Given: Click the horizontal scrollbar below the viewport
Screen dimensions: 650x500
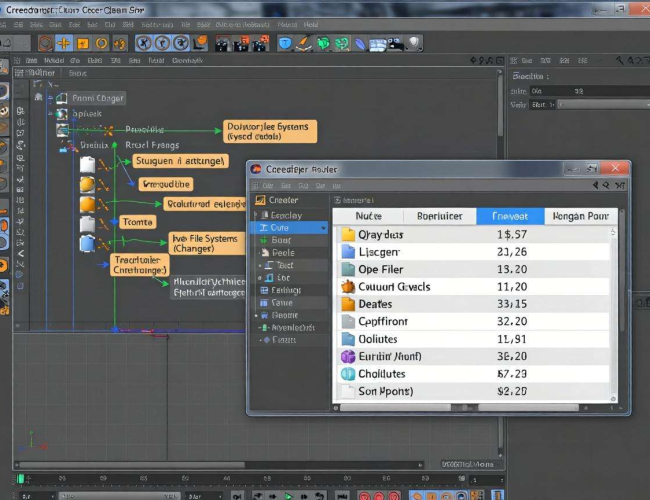Looking at the screenshot, I should pos(130,465).
